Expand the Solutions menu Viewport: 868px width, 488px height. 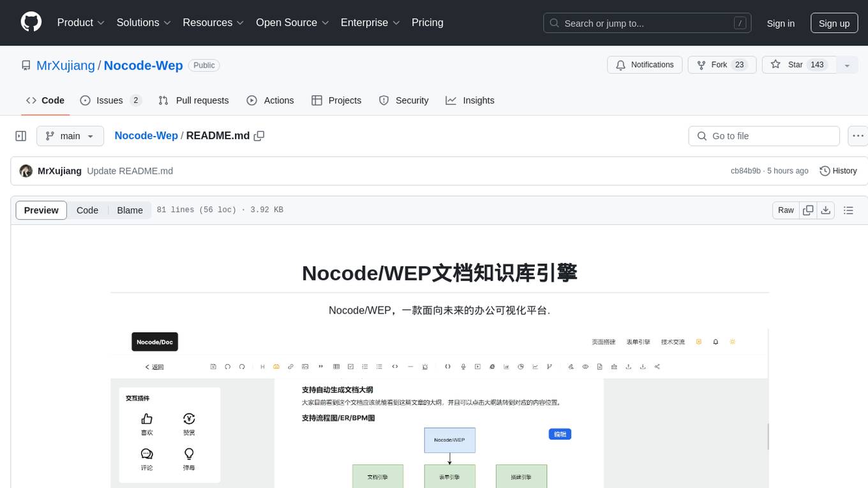coord(144,22)
